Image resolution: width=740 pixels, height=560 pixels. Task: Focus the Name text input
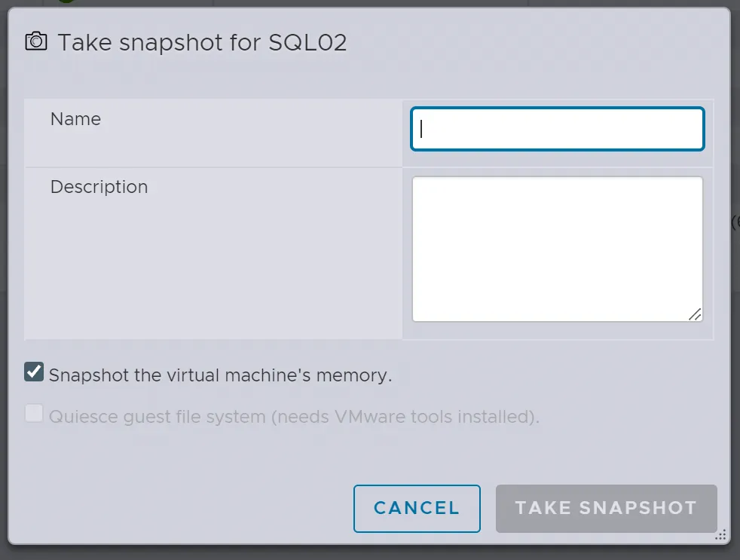tap(558, 129)
